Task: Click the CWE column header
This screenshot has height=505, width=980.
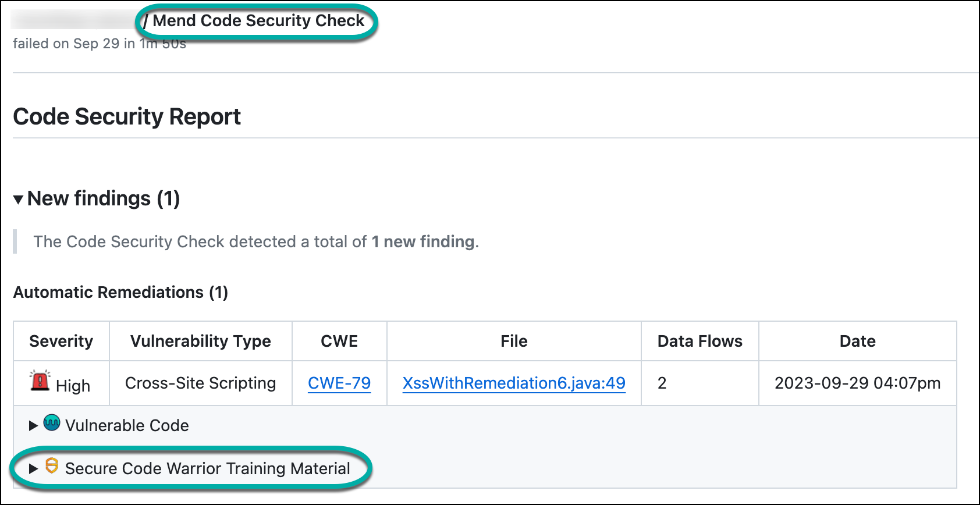Action: point(339,341)
